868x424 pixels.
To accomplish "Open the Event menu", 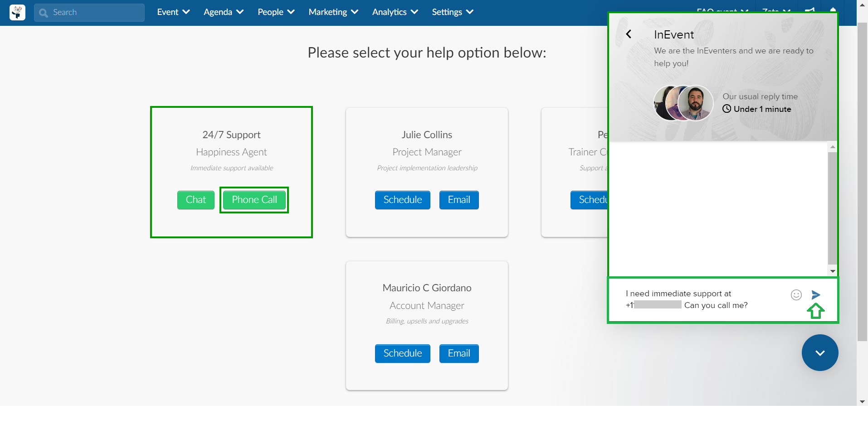I will click(173, 12).
